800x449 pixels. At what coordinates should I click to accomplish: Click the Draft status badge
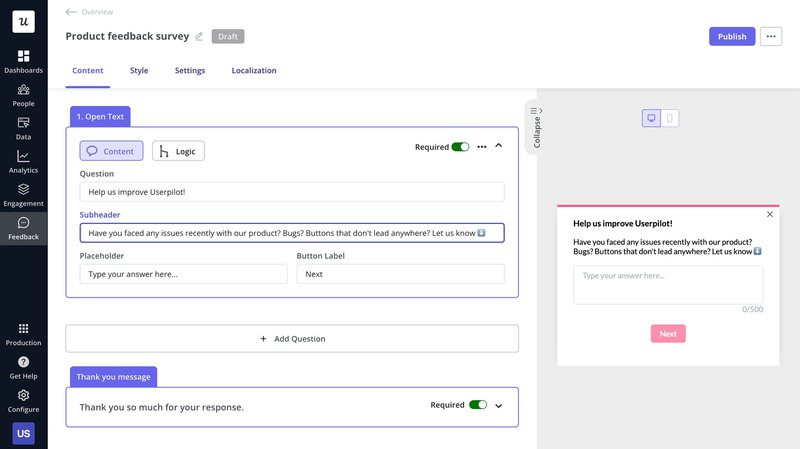(x=228, y=36)
